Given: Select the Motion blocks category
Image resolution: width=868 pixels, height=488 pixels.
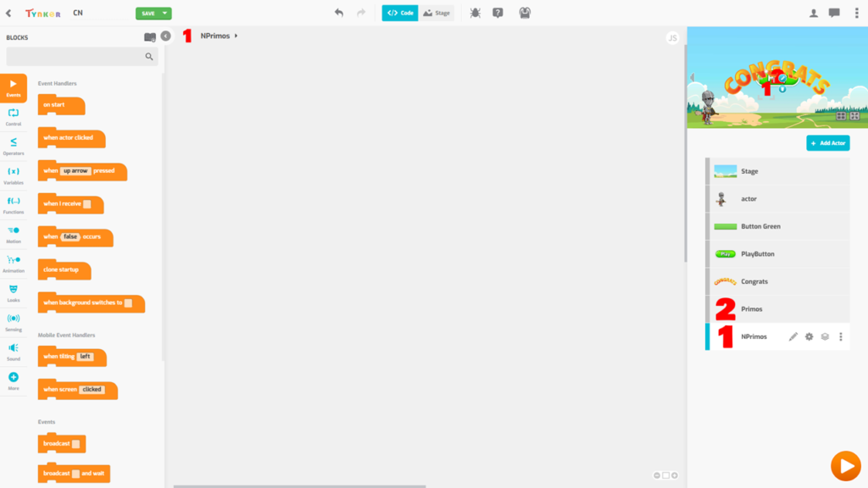Looking at the screenshot, I should (x=14, y=234).
